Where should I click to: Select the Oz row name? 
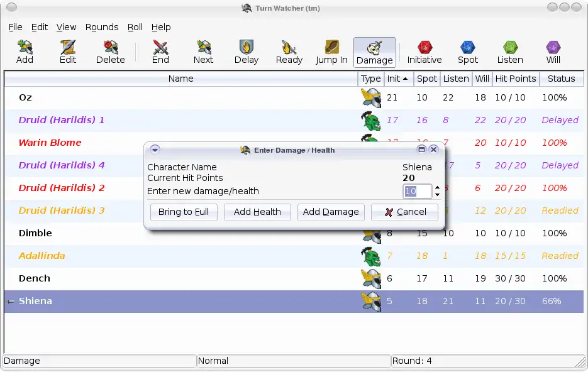pyautogui.click(x=25, y=98)
